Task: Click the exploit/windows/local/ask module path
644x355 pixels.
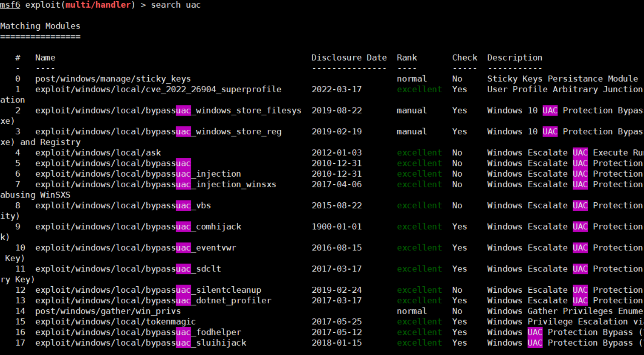Action: click(98, 153)
